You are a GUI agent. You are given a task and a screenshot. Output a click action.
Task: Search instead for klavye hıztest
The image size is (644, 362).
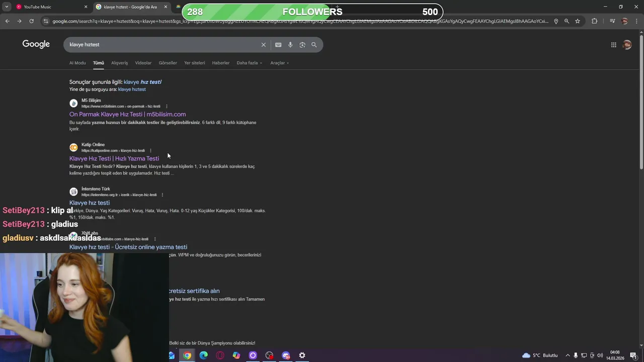click(x=132, y=89)
